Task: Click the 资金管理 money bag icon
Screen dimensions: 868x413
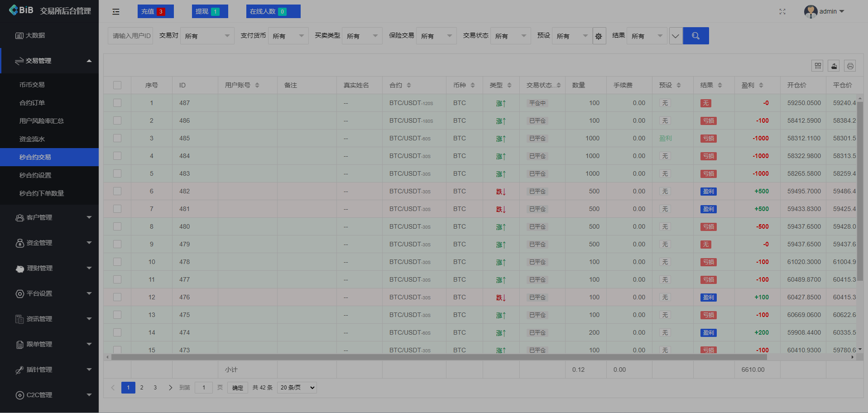Action: (19, 243)
